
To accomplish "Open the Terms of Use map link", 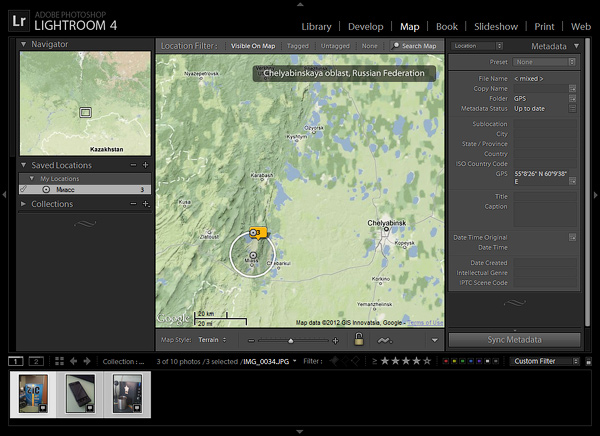I will click(425, 323).
